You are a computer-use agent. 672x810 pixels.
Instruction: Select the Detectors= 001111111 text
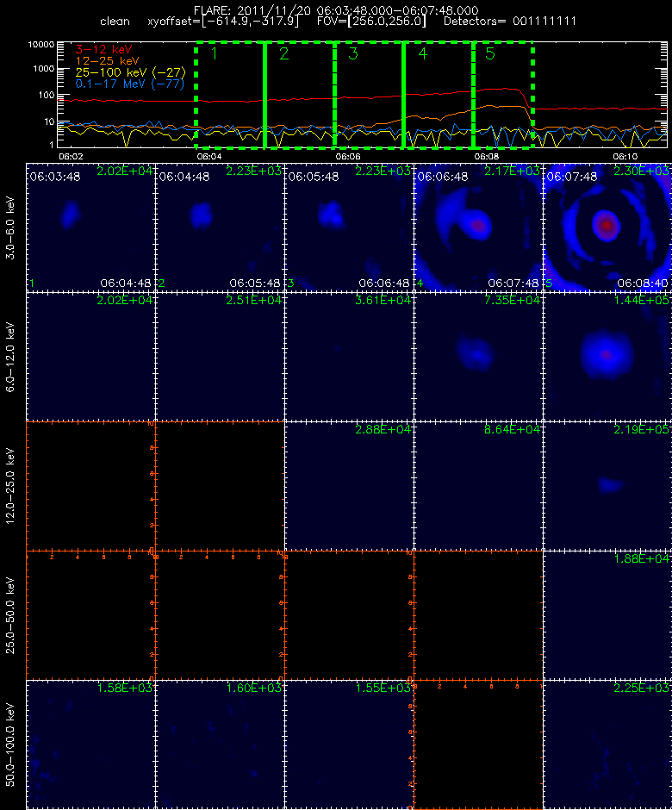coord(510,22)
